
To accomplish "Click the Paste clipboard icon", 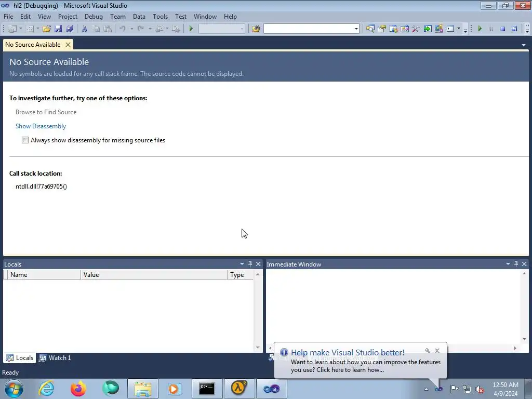I will [108, 29].
